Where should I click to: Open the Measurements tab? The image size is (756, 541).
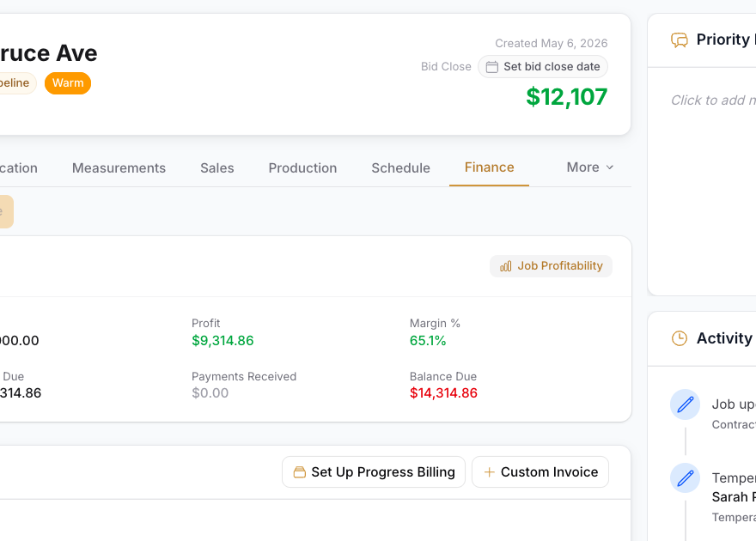pyautogui.click(x=119, y=168)
